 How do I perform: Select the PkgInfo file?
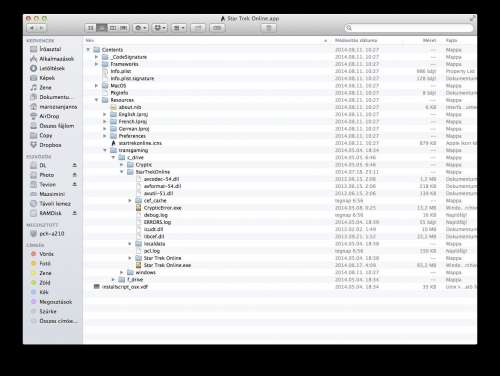tap(119, 93)
